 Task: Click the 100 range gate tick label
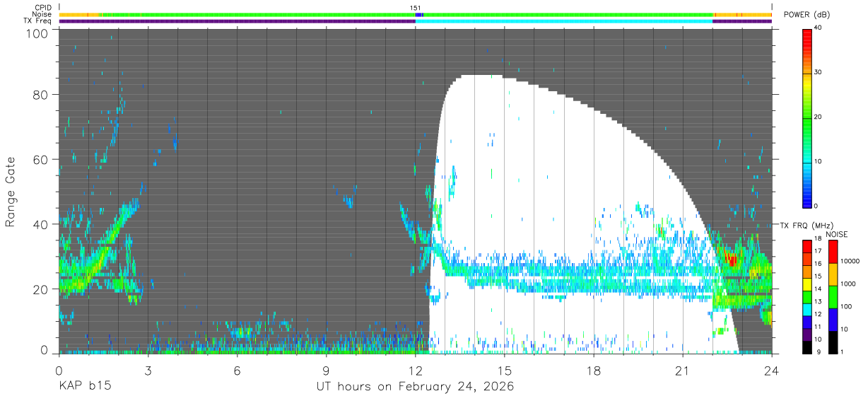click(x=37, y=33)
